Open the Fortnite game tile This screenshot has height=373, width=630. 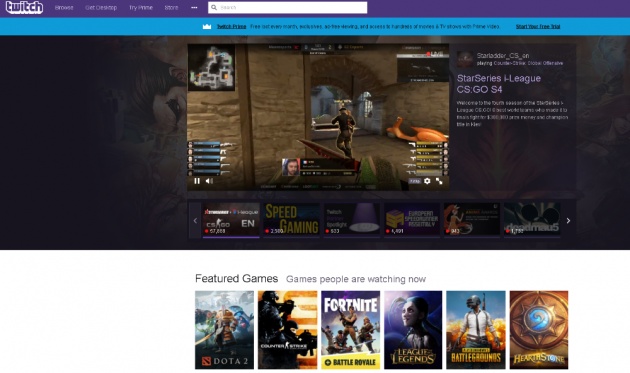(350, 330)
